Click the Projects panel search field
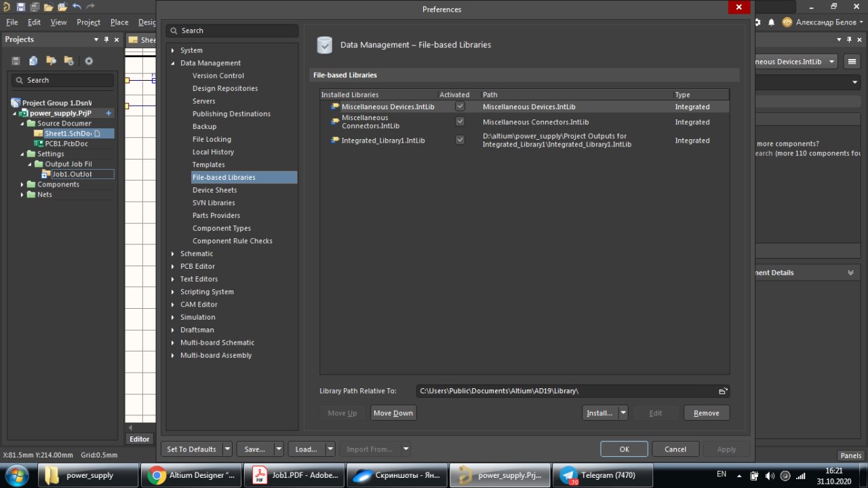Screen dimensions: 868x488 point(62,80)
